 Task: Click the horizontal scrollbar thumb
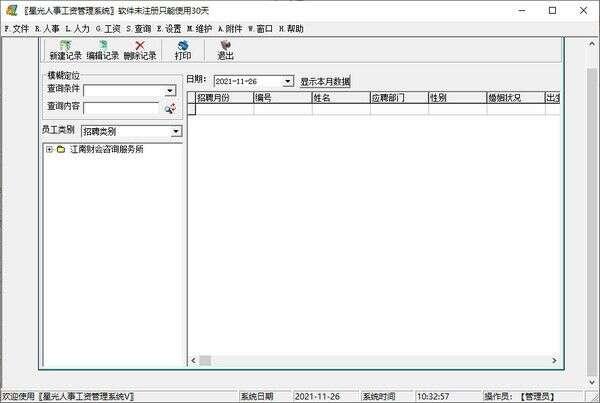[205, 361]
